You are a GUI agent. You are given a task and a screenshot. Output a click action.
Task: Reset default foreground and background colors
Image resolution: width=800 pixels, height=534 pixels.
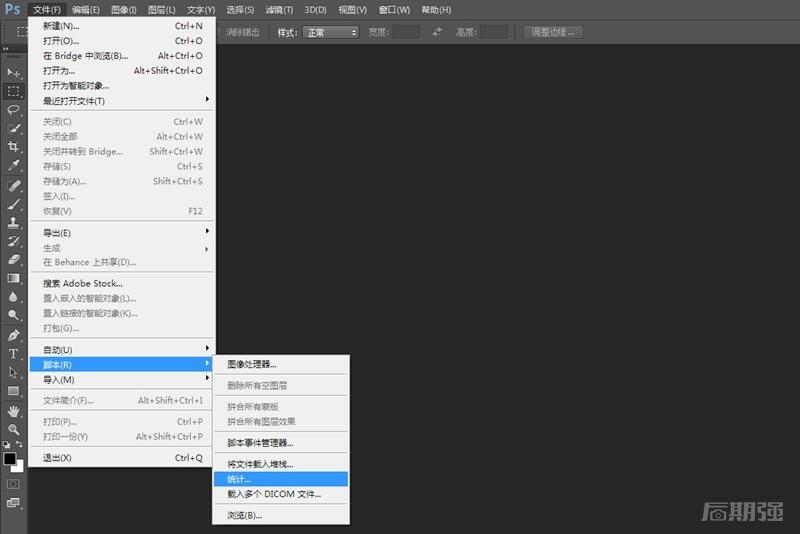pos(6,444)
